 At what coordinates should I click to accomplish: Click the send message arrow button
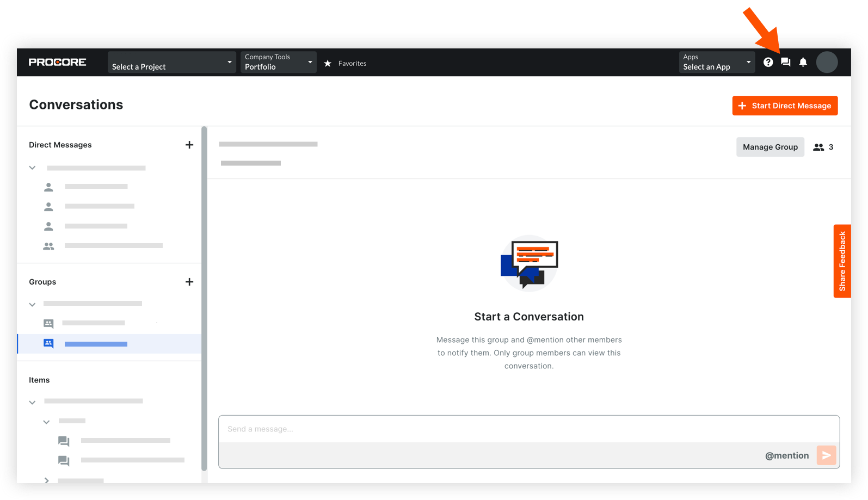click(x=826, y=455)
